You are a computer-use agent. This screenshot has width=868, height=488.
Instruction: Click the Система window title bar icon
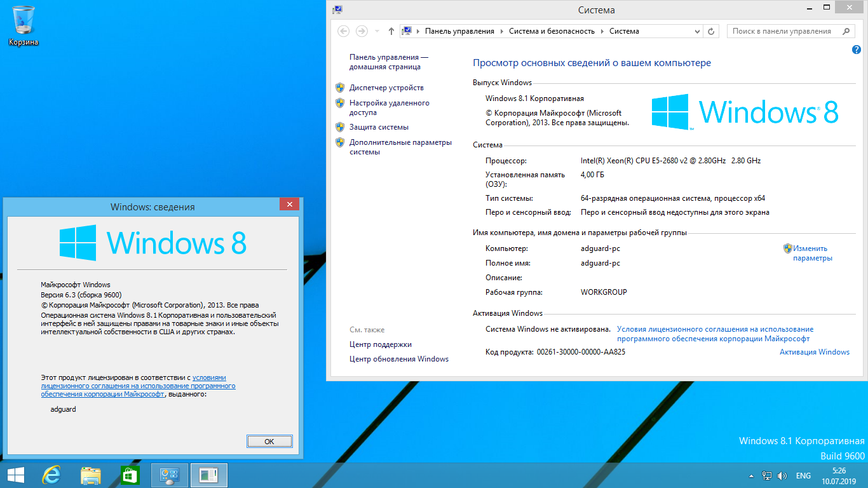(x=337, y=10)
